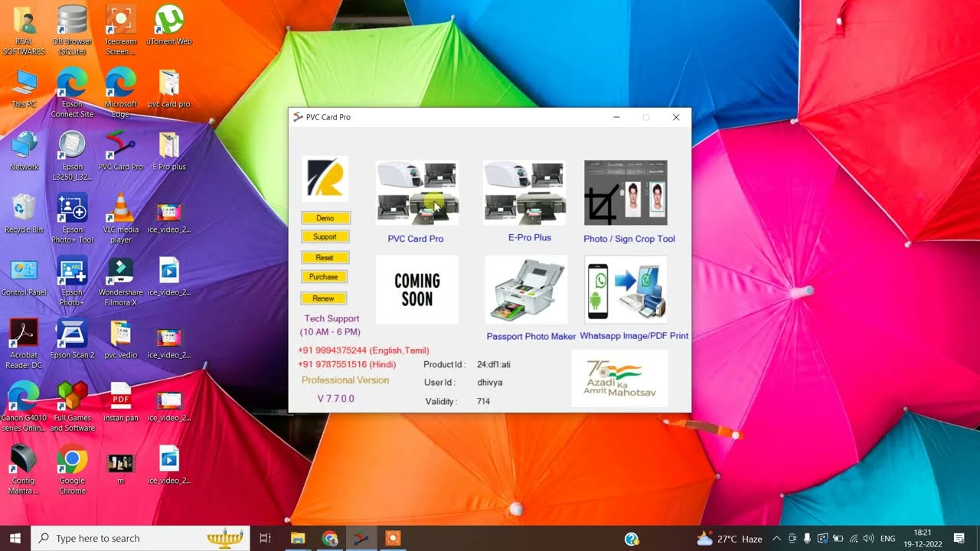Select E Pro plus desktop folder
Viewport: 980px width, 551px height.
(169, 152)
